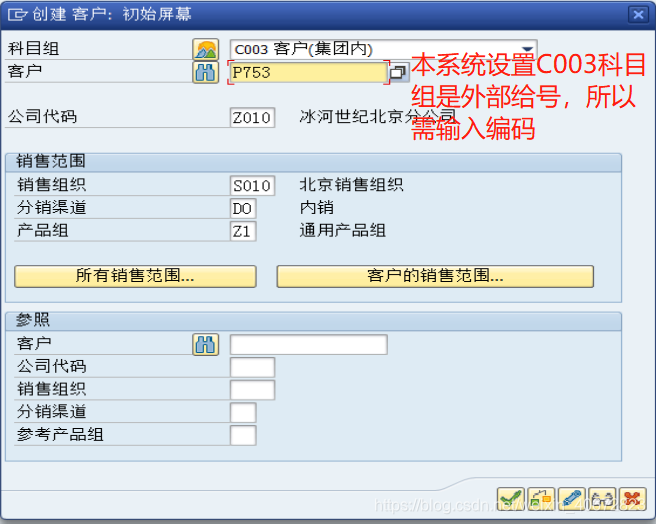Screen dimensions: 656x524
Task: Click the blue pencil change icon
Action: click(x=571, y=500)
